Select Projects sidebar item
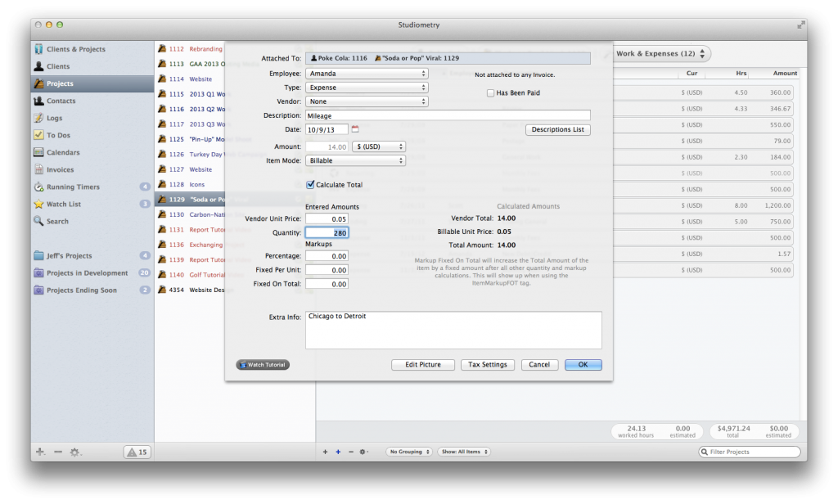Viewport: 838px width, 504px height. click(92, 83)
